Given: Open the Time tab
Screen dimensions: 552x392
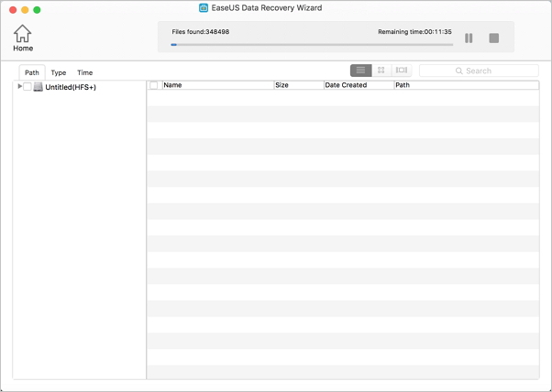Looking at the screenshot, I should point(85,72).
